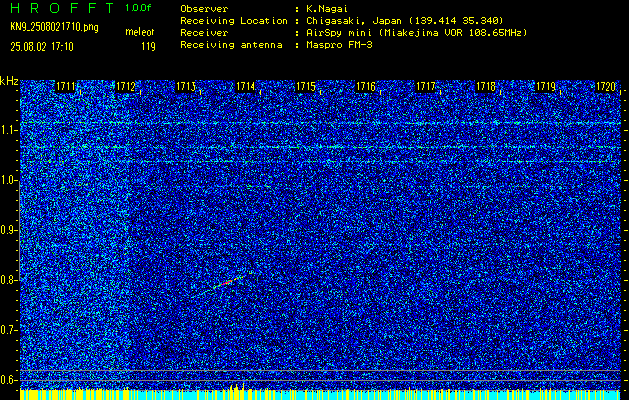Click the 1.1 kHz axis label
This screenshot has width=629, height=400.
8,130
